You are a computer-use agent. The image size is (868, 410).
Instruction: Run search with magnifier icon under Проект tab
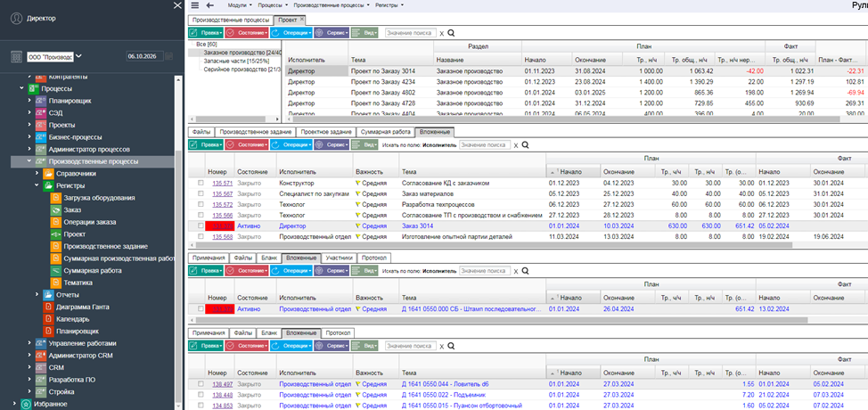click(451, 33)
